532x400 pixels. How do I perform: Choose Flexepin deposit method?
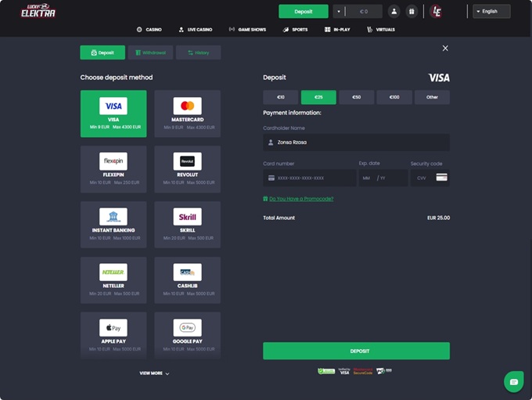click(113, 169)
